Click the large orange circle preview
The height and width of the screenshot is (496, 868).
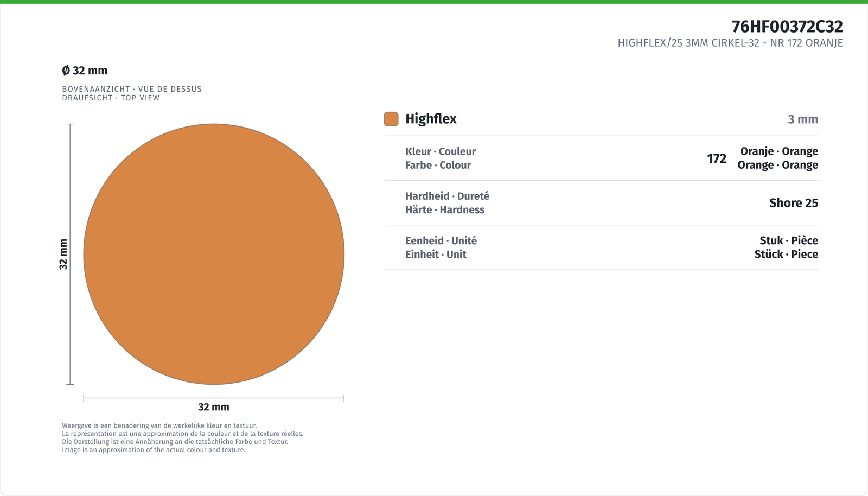(x=214, y=254)
